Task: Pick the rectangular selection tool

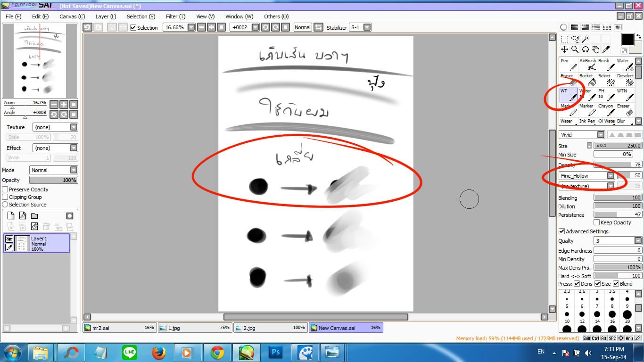Action: [x=564, y=39]
